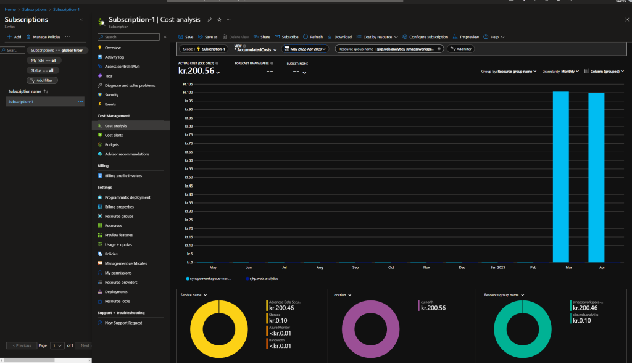Type in the resource menu Search box
Screen dimensions: 632x364
click(x=130, y=37)
